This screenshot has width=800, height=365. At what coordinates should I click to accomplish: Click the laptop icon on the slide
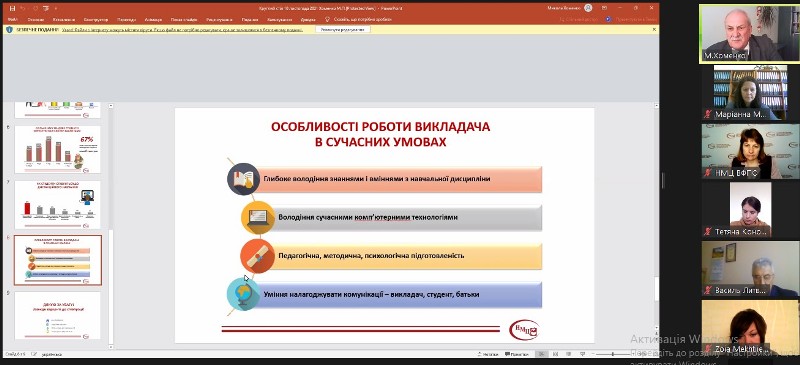click(x=258, y=217)
